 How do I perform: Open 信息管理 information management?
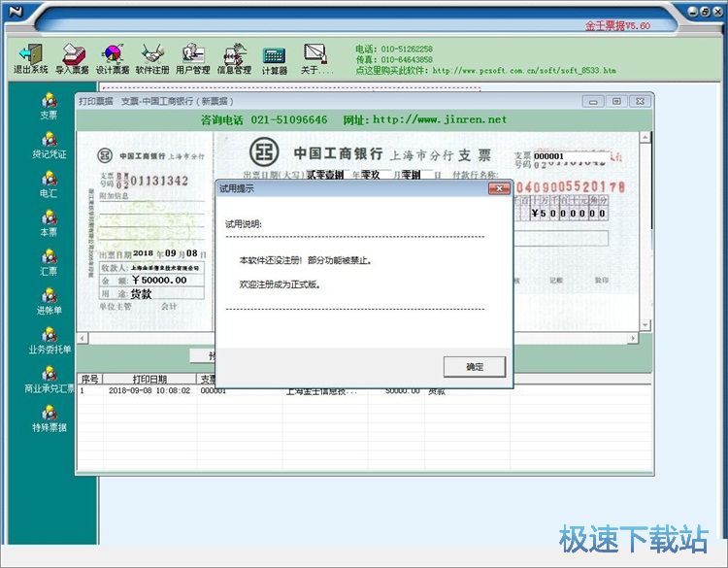point(234,58)
